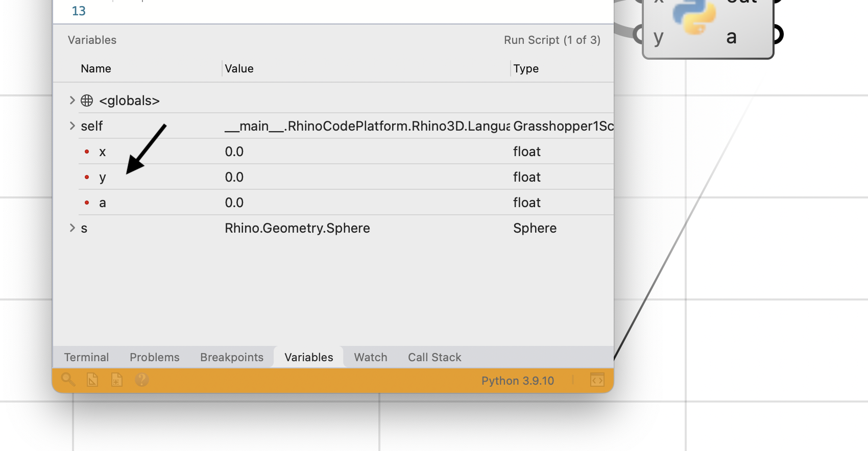Click the globe icon next to globals
This screenshot has height=451, width=868.
coord(87,101)
